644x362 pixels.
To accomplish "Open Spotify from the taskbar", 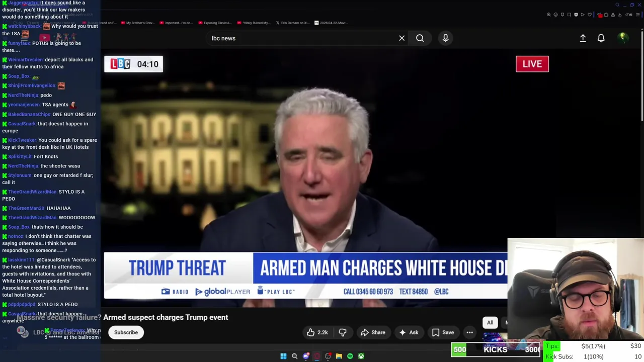I will 350,356.
